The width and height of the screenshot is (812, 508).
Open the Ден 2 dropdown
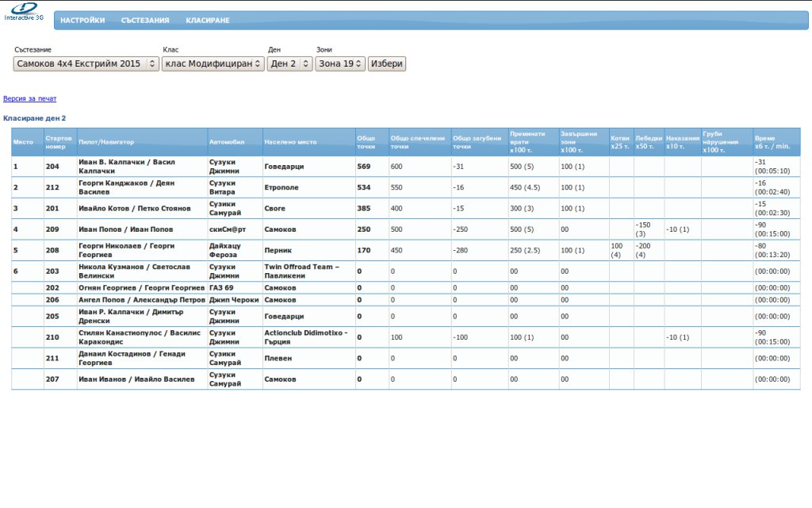pos(289,63)
